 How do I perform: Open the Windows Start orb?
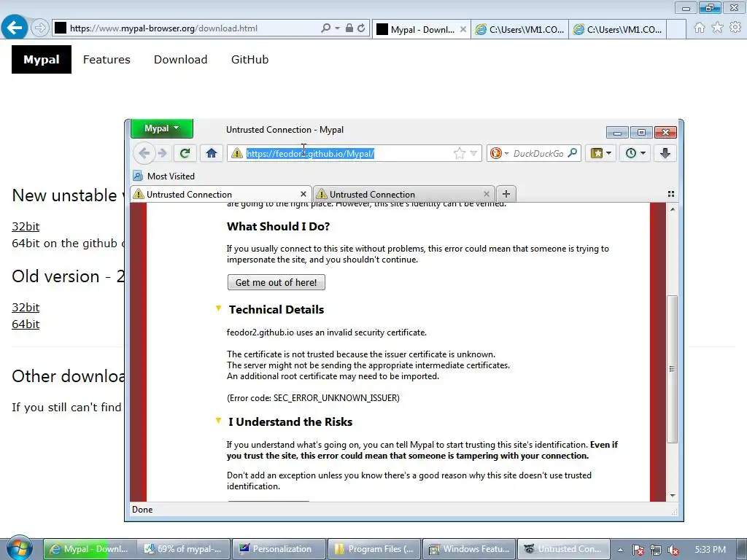point(19,548)
